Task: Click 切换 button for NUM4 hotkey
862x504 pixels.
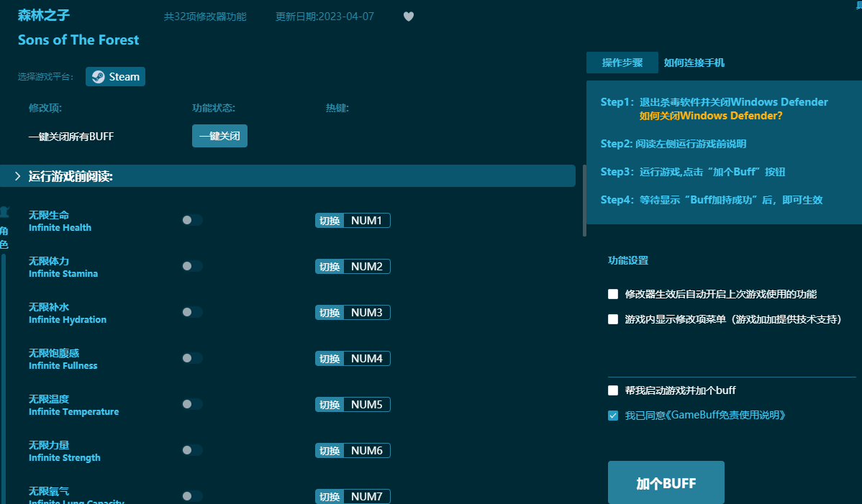Action: click(330, 359)
